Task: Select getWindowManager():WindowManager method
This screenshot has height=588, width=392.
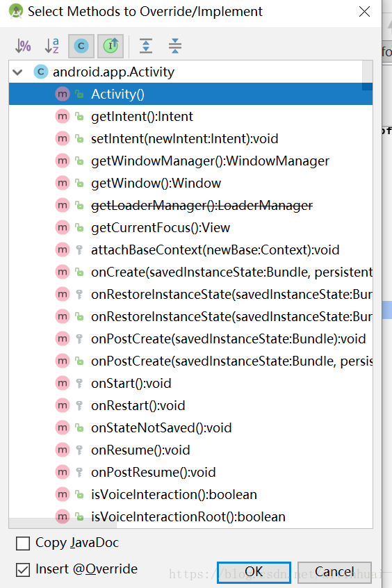Action: coord(190,161)
